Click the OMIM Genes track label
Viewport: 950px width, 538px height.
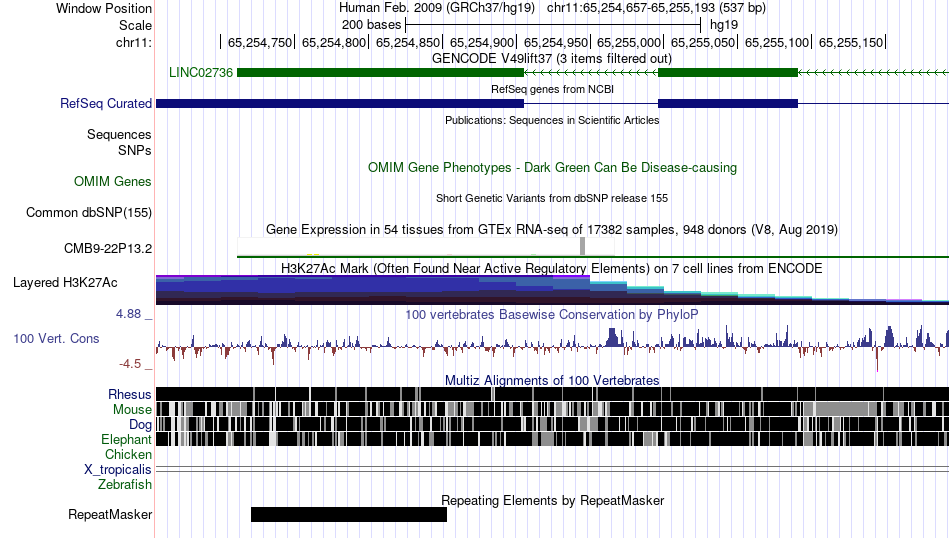(113, 181)
